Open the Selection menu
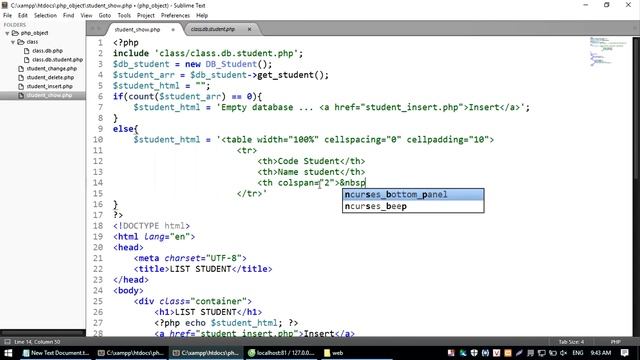The image size is (640, 360). click(45, 16)
